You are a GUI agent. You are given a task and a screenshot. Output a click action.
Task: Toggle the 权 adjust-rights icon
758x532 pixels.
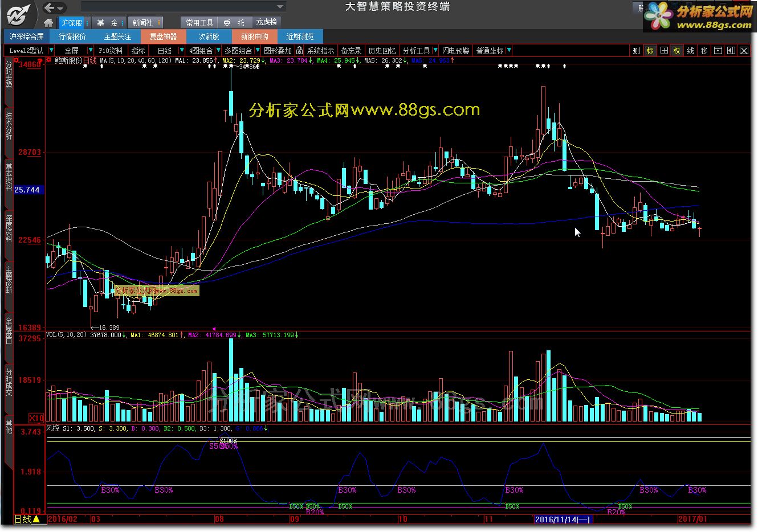point(677,51)
